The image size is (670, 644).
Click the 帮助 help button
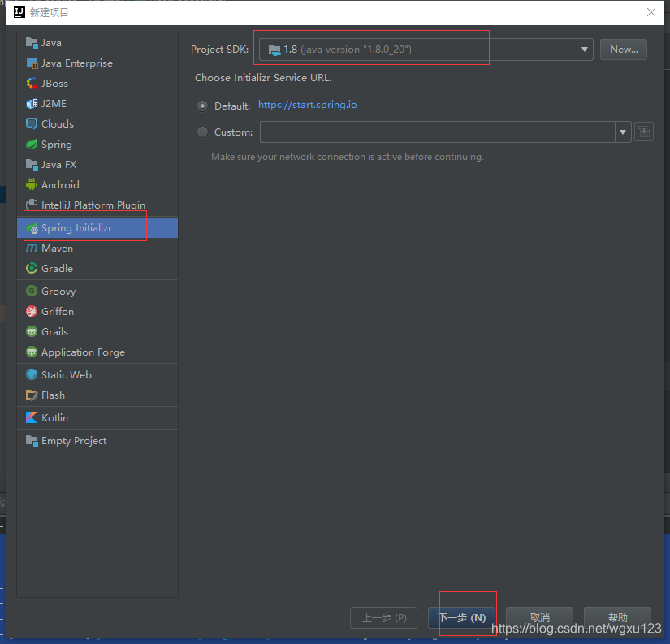617,618
